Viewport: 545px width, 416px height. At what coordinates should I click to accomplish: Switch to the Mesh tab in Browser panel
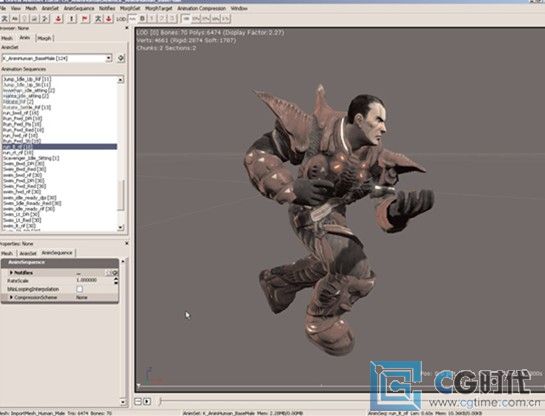click(x=7, y=38)
